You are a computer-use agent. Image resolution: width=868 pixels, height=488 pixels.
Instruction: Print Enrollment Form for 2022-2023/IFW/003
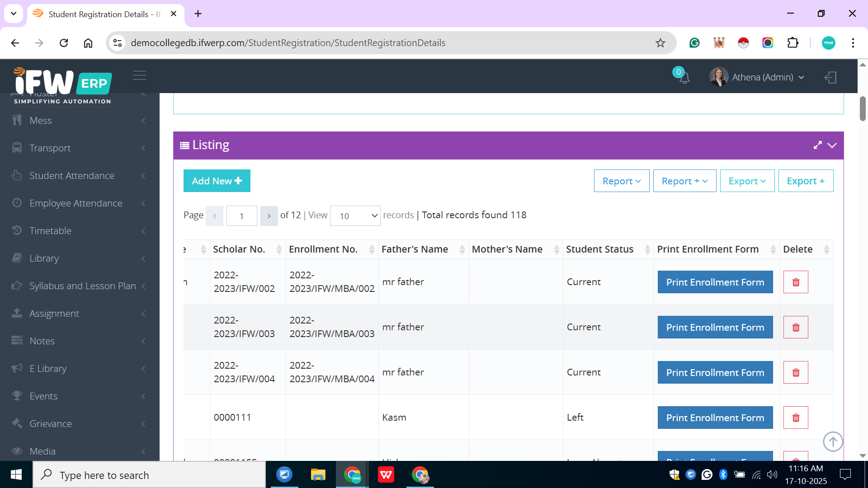tap(715, 327)
